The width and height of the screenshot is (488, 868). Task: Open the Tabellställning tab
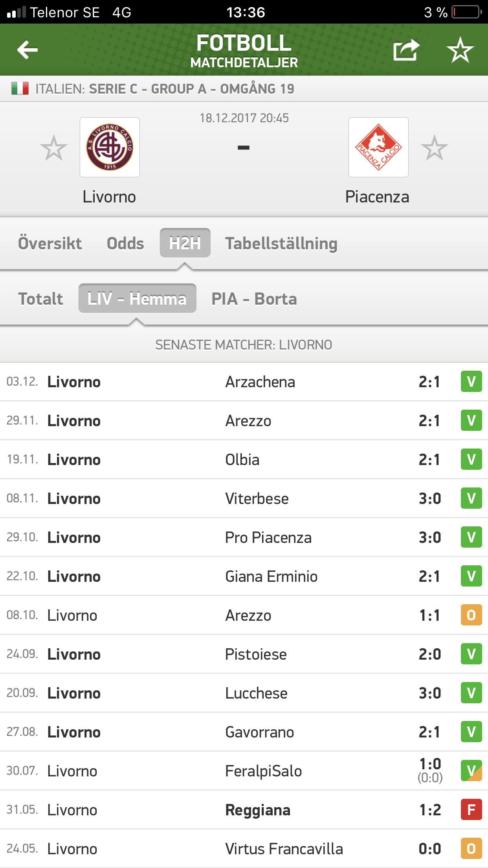click(281, 243)
